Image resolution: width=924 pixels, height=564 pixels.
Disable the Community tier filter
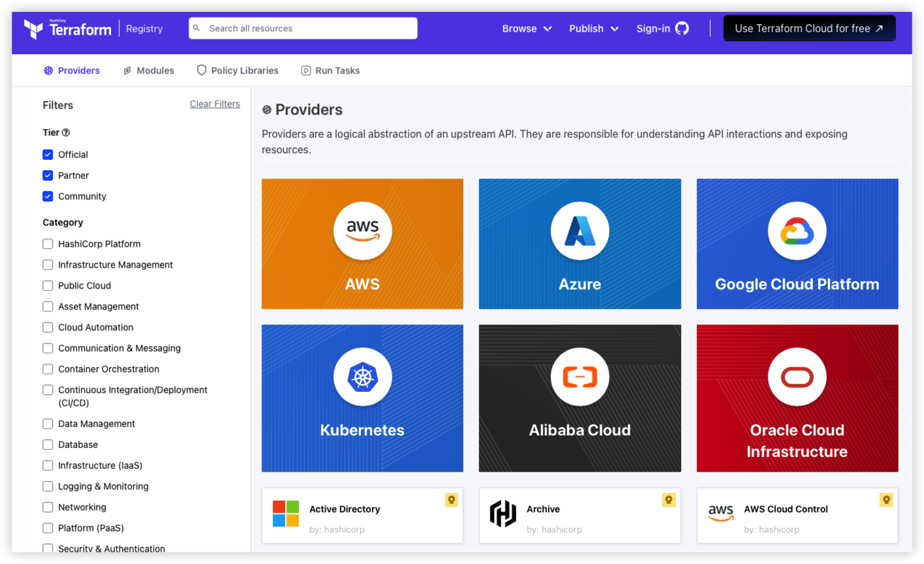tap(48, 196)
